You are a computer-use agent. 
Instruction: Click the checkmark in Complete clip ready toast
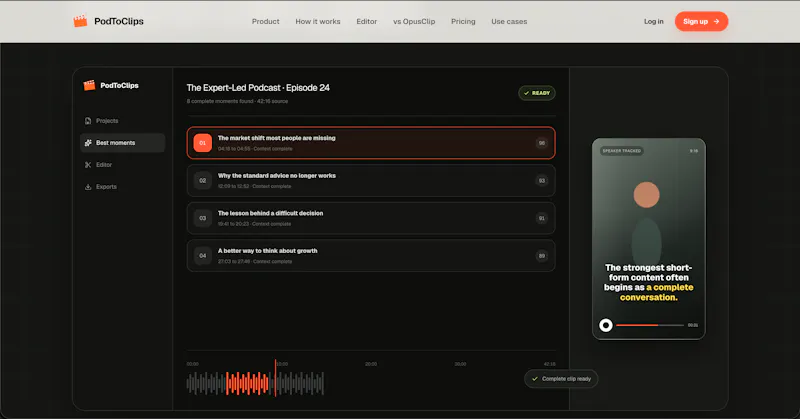[x=535, y=379]
